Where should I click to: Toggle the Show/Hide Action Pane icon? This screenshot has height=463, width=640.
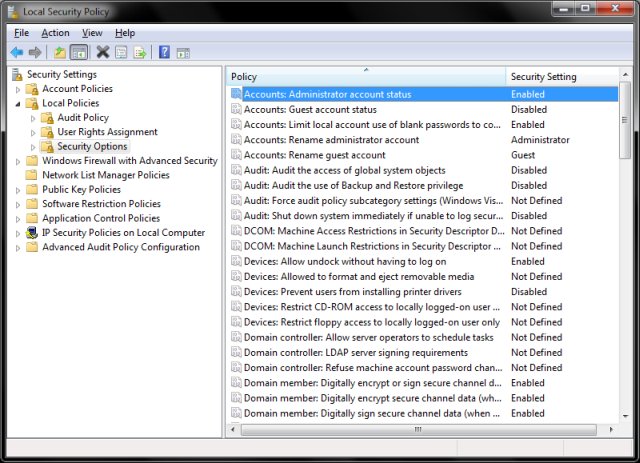click(x=183, y=52)
